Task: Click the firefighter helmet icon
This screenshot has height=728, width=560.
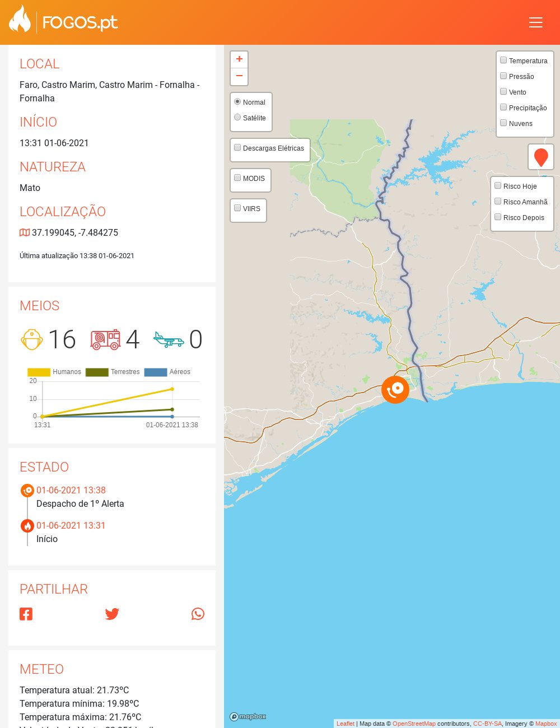Action: click(x=32, y=339)
